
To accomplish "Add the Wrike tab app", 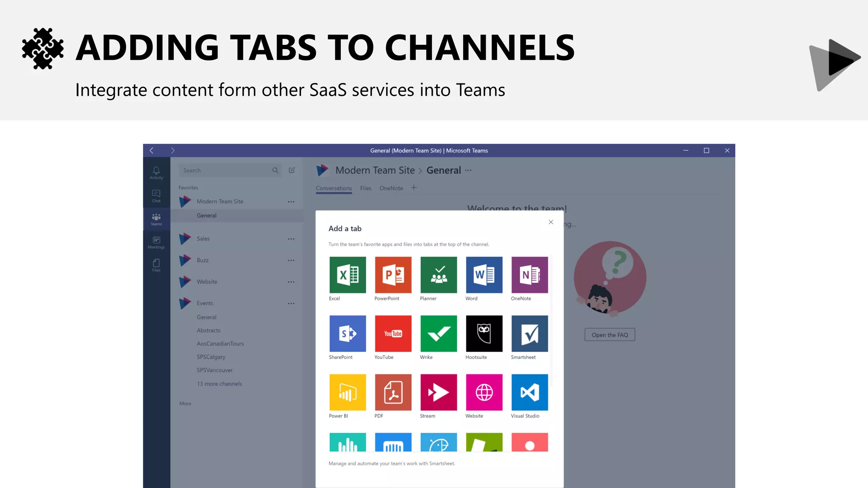I will 439,333.
